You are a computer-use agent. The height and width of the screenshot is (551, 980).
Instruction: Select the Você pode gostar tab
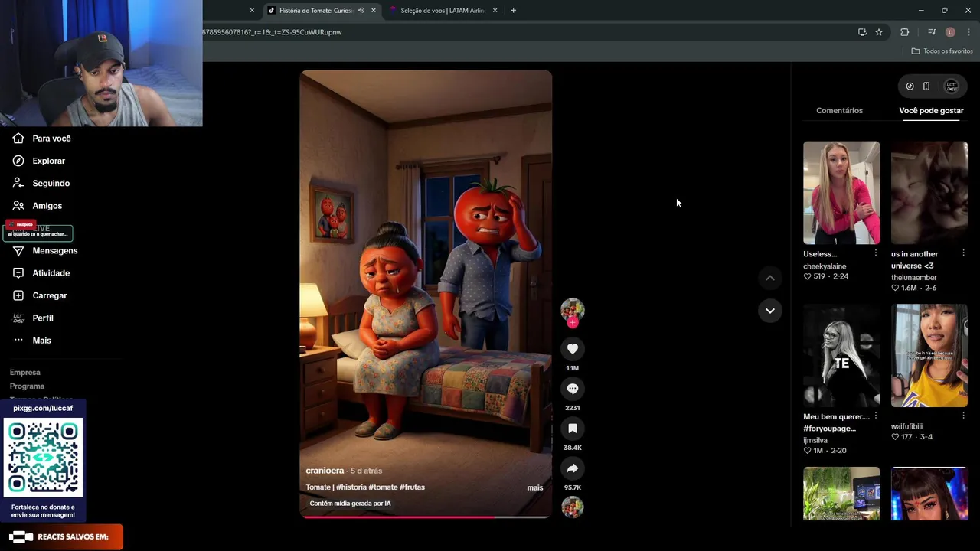(931, 111)
